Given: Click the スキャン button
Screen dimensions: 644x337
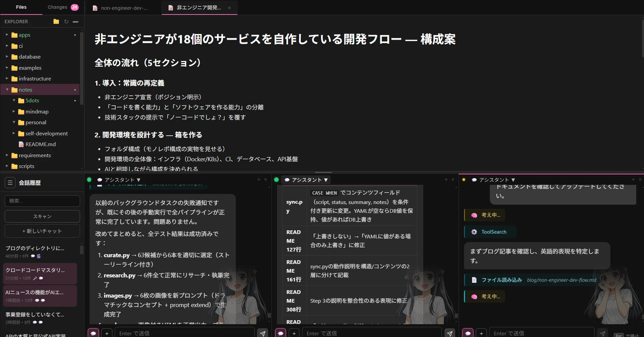Looking at the screenshot, I should pos(42,216).
